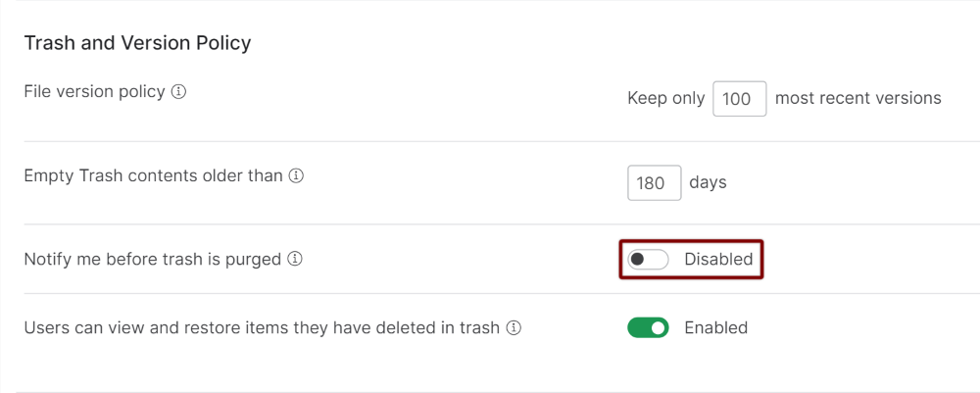The height and width of the screenshot is (393, 980).
Task: Click the 'days' text after the 180 field
Action: click(709, 183)
